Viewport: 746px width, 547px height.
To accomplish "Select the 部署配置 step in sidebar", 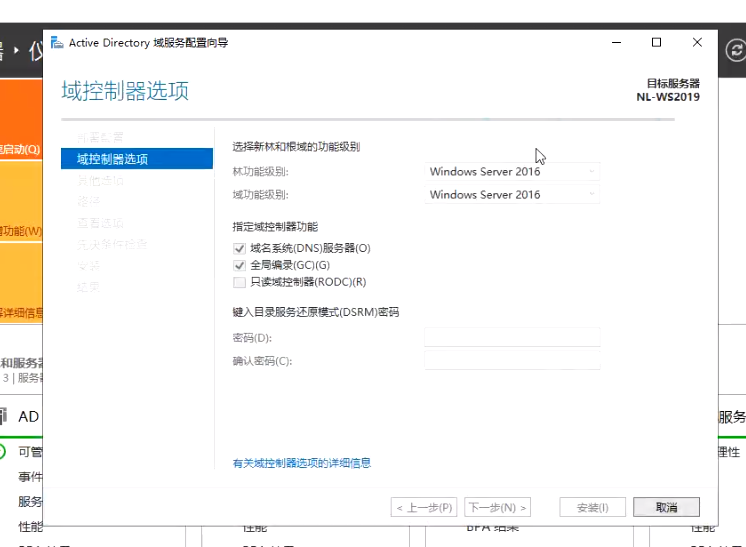I will coord(100,138).
